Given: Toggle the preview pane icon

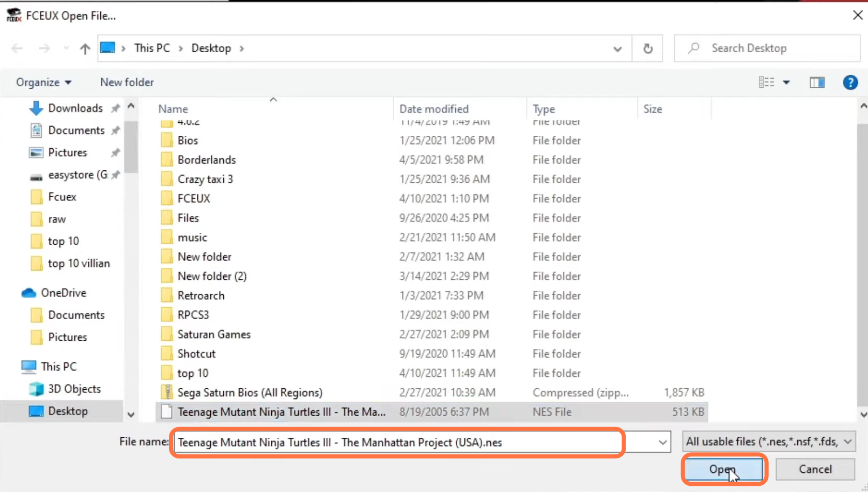Looking at the screenshot, I should [x=817, y=82].
